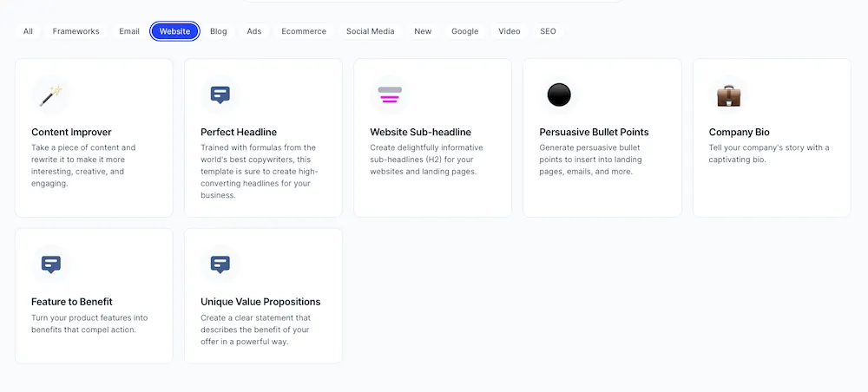This screenshot has height=392, width=868.
Task: Show Blog templates
Action: pyautogui.click(x=219, y=31)
